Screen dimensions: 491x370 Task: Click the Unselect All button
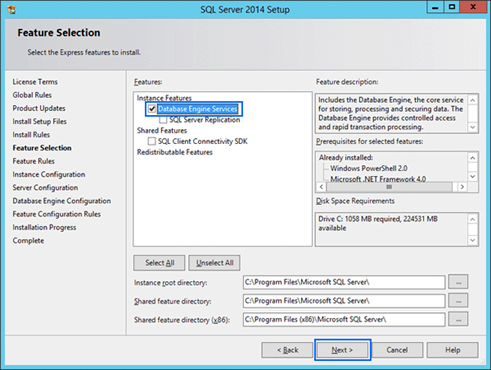click(214, 263)
